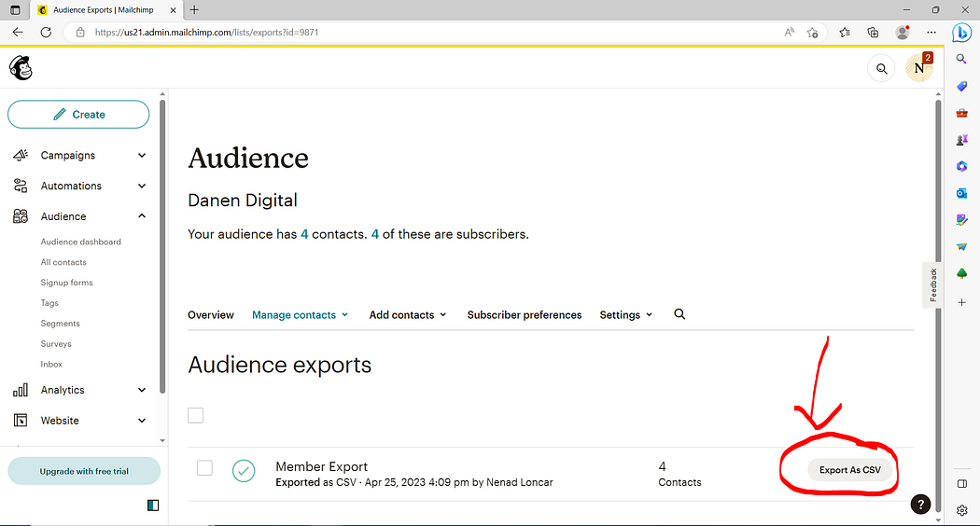This screenshot has height=526, width=980.
Task: Click the Analytics bar chart icon
Action: pos(21,390)
